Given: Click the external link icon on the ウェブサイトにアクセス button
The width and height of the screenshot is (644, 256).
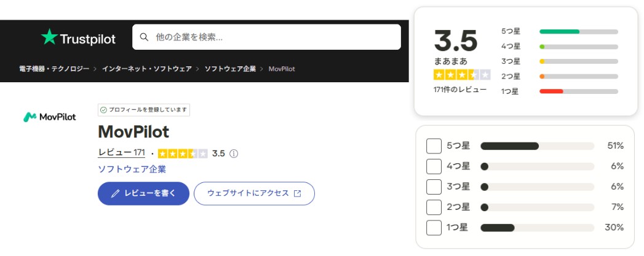Looking at the screenshot, I should click(297, 193).
